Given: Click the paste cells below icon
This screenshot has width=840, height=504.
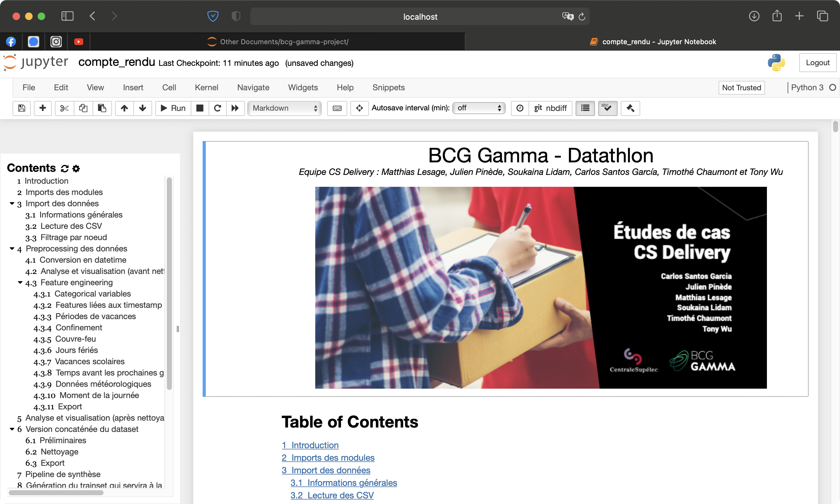Looking at the screenshot, I should 102,108.
